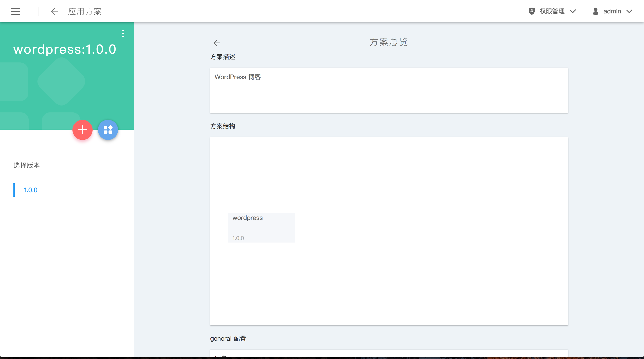
Task: Click the 1.0.0 version text inside the wordpress node
Action: click(x=238, y=238)
